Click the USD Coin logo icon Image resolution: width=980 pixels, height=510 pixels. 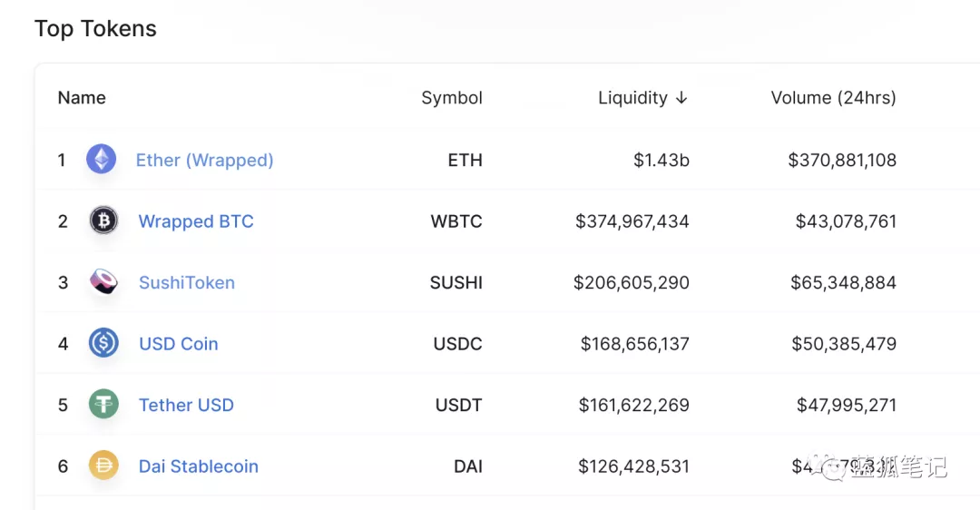pos(103,343)
